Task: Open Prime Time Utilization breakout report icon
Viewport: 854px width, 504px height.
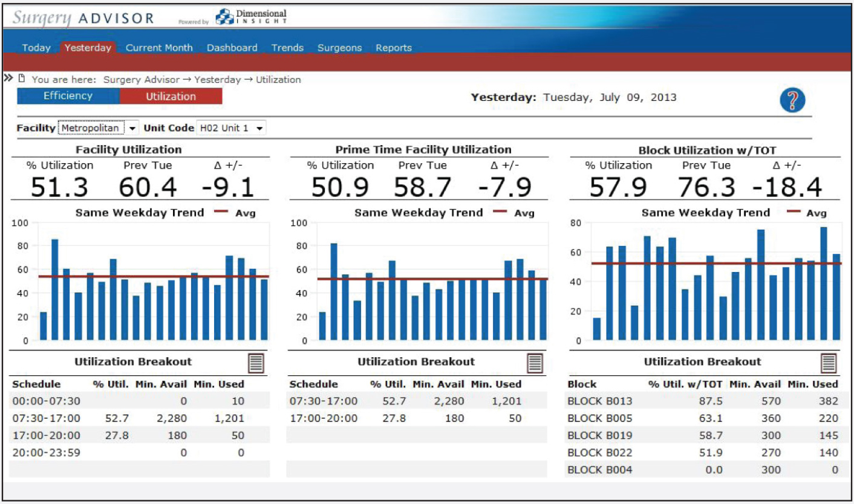Action: 535,363
